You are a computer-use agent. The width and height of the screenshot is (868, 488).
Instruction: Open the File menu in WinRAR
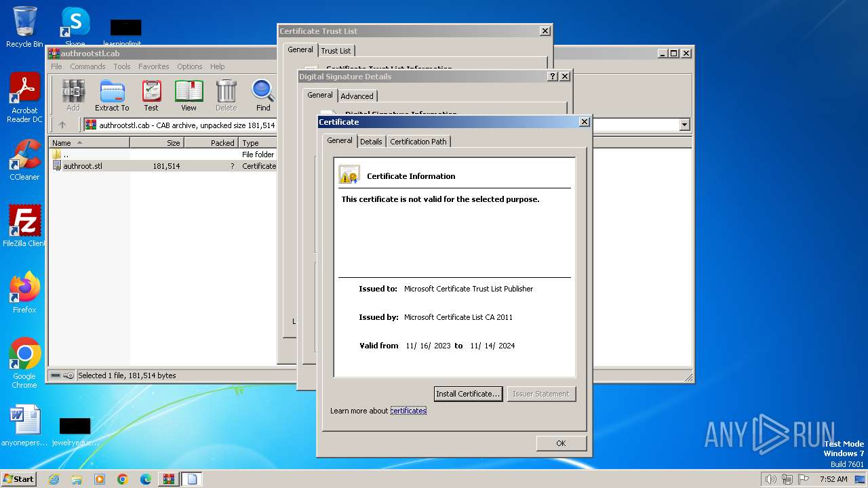(x=56, y=66)
